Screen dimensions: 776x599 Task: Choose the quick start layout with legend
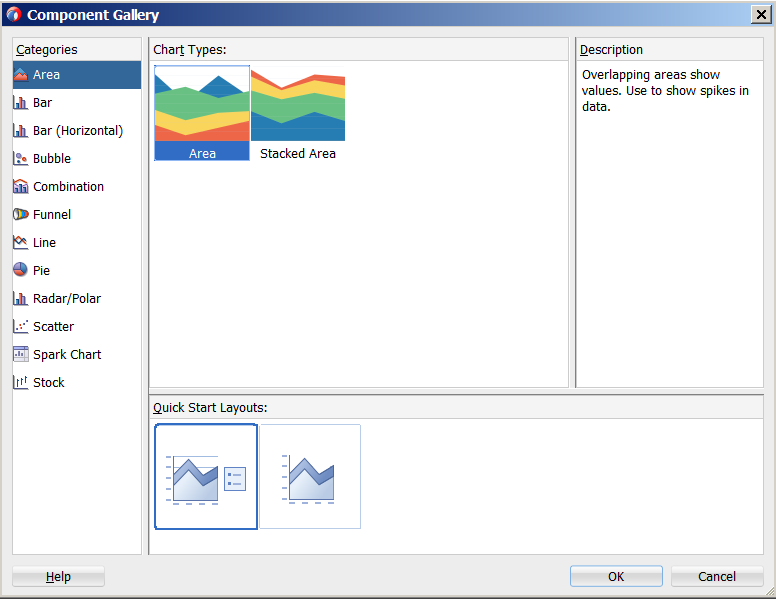[x=206, y=476]
